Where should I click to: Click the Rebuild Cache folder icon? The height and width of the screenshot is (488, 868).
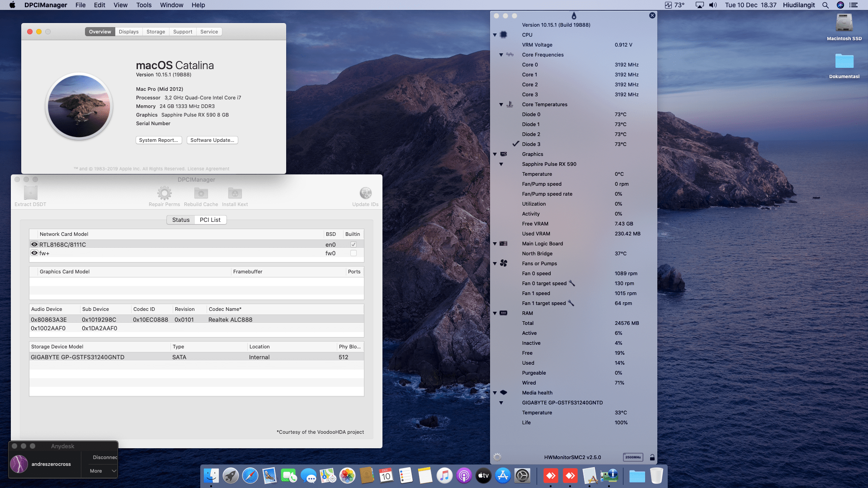point(201,193)
